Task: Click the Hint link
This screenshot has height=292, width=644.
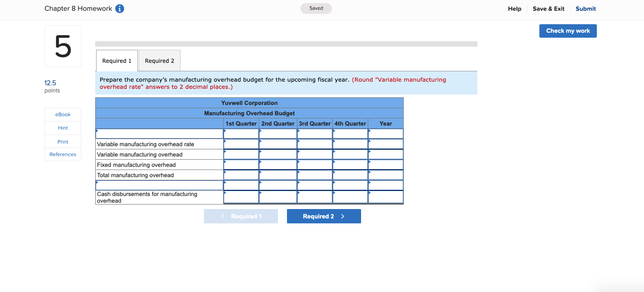Action: click(62, 128)
